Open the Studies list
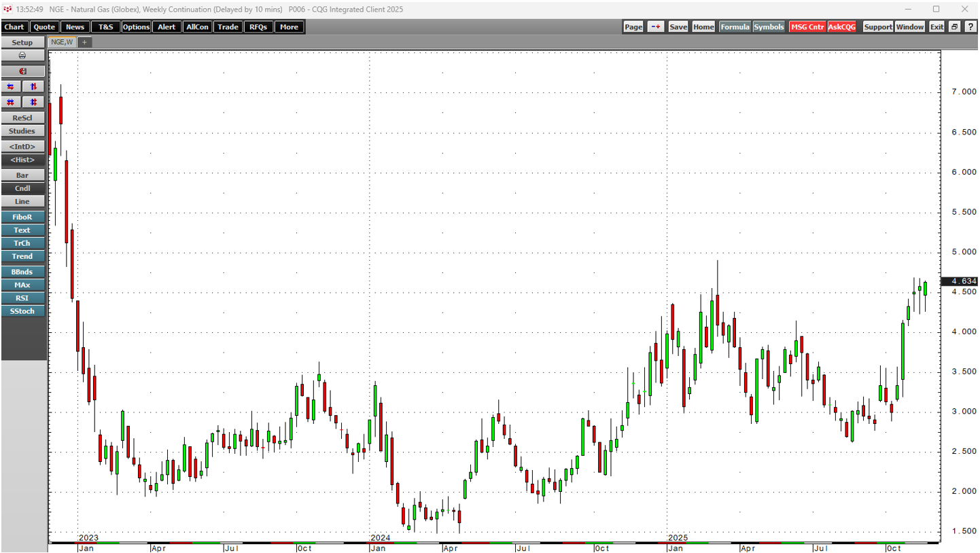This screenshot has height=553, width=980. click(x=22, y=131)
